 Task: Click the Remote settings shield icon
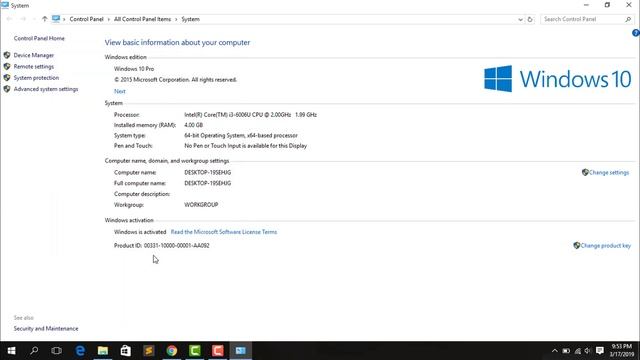(7, 66)
